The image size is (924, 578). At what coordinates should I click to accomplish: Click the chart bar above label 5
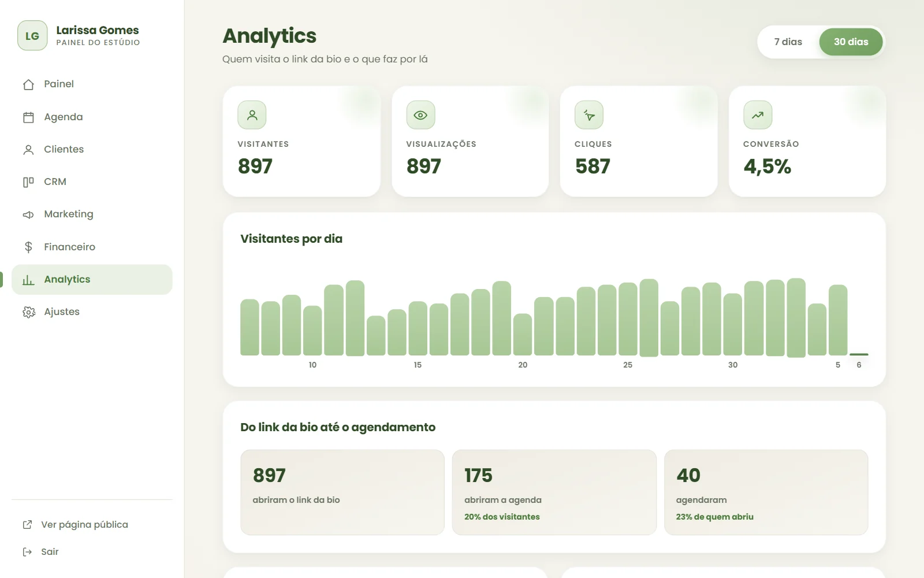tap(838, 320)
